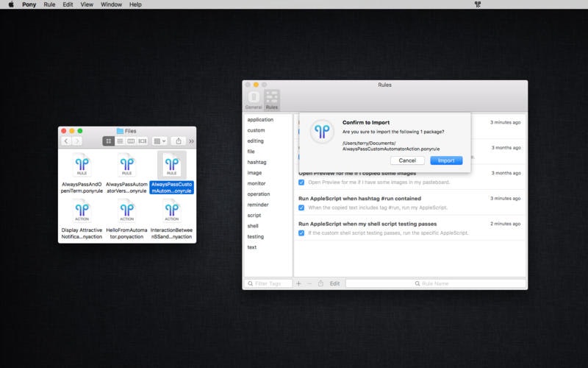Open the Rule menu in menu bar
Viewport: 588px width, 368px height.
tap(49, 4)
